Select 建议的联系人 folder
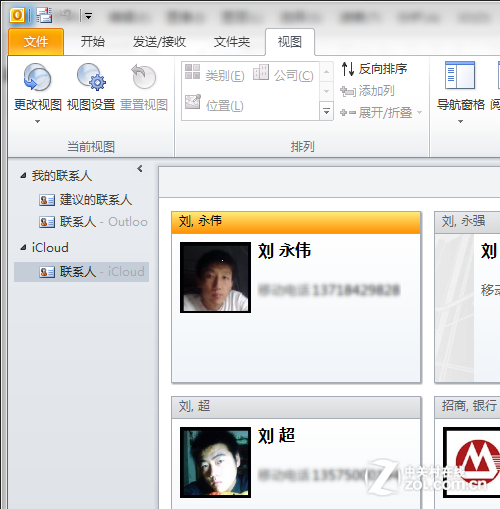Viewport: 500px width, 509px height. pyautogui.click(x=86, y=200)
